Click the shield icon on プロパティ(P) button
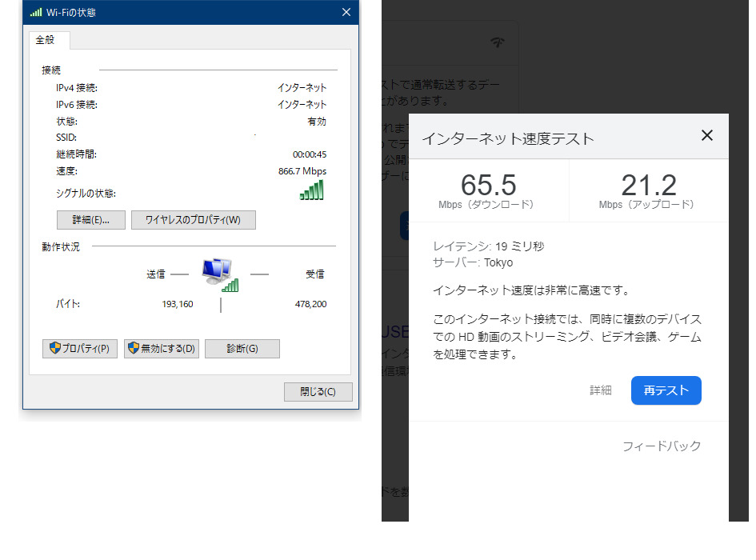The image size is (756, 560). coord(55,348)
